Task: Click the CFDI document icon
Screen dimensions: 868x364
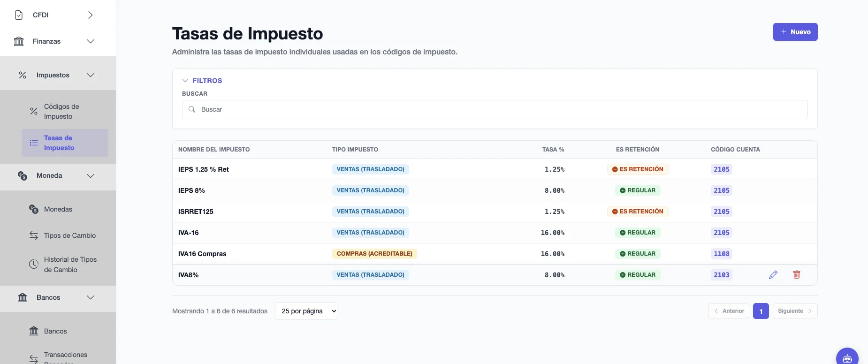Action: coord(19,15)
